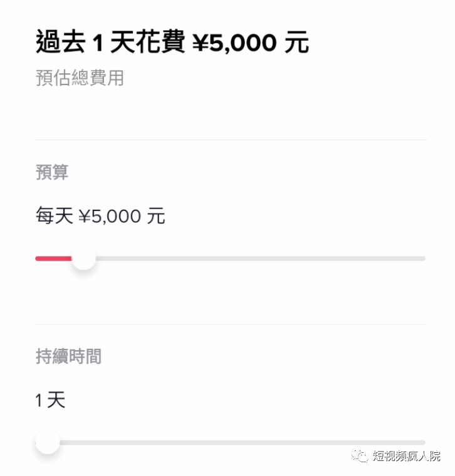Image resolution: width=455 pixels, height=476 pixels.
Task: Click the bold heading text 過去 1 天花費
Action: (110, 43)
